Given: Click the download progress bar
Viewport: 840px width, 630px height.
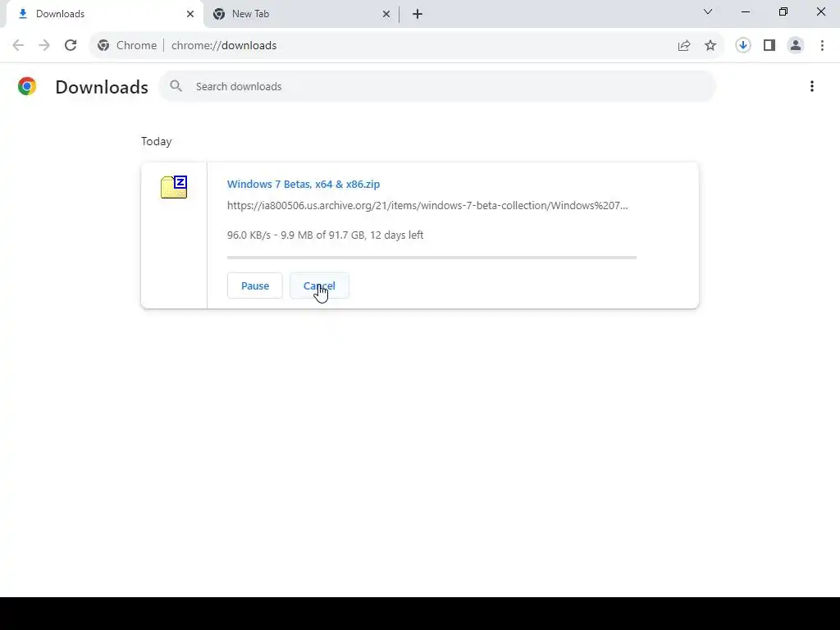Looking at the screenshot, I should point(431,258).
